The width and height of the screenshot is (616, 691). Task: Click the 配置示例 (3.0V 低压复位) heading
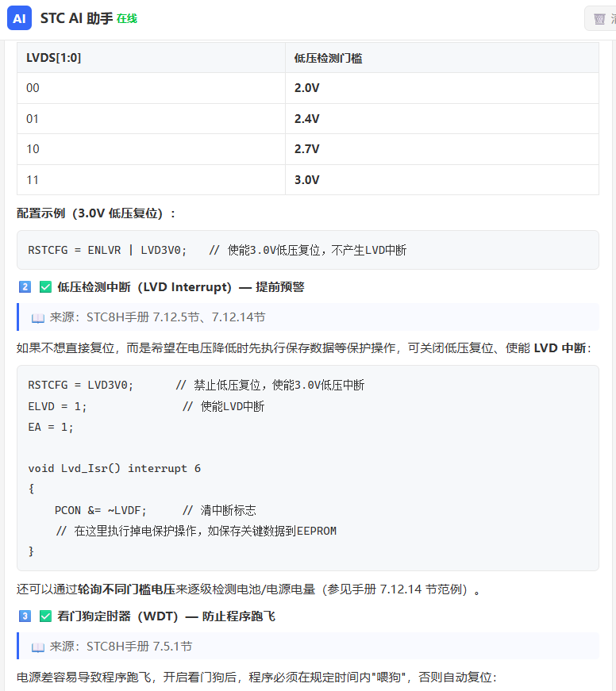click(96, 213)
